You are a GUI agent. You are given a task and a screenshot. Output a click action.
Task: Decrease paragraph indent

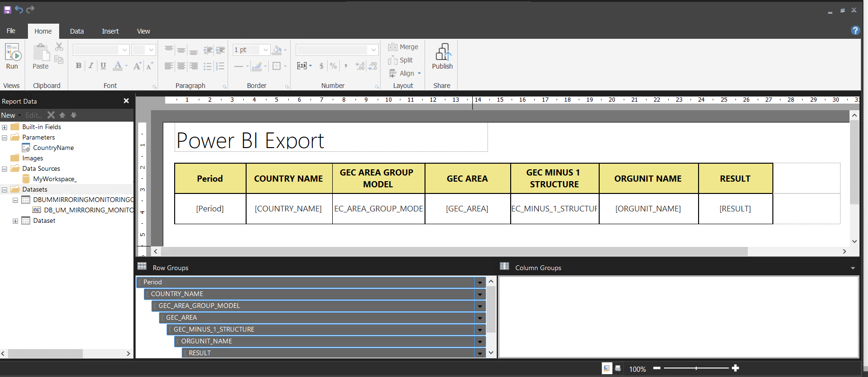point(208,50)
